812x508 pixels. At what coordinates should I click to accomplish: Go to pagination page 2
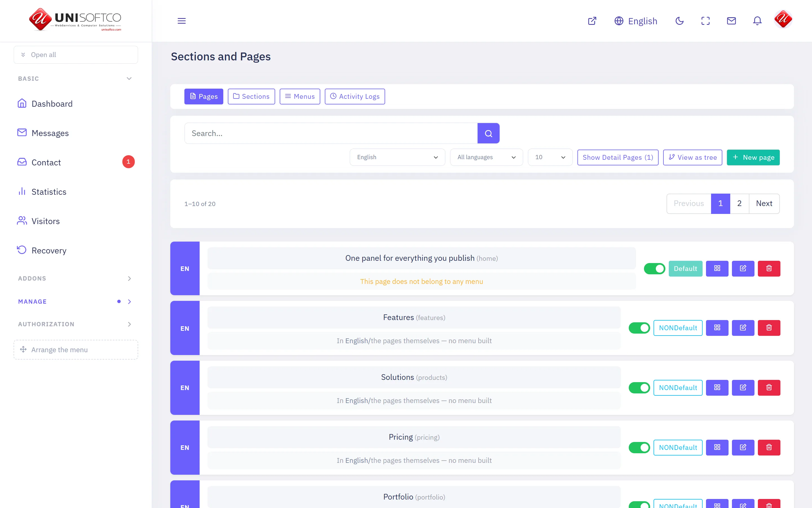(739, 203)
